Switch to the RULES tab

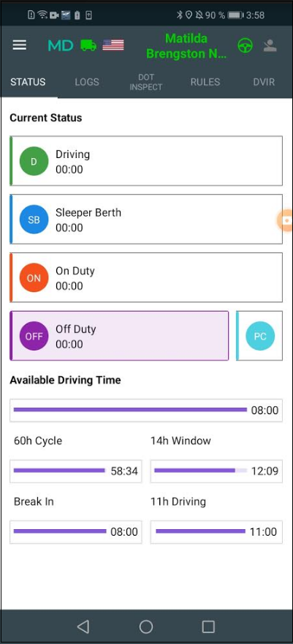pos(205,82)
